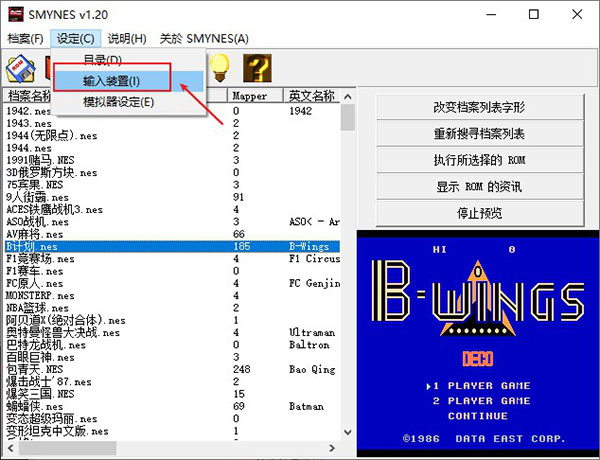Screen dimensions: 600x460
Task: Select the F1赛车.nes row
Action: click(172, 271)
